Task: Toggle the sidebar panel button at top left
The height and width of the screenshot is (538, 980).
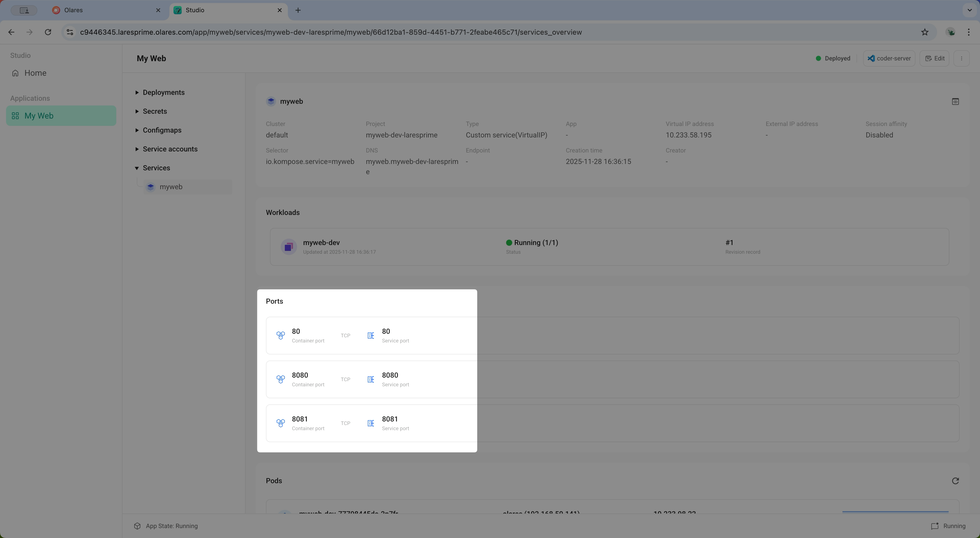Action: tap(24, 10)
